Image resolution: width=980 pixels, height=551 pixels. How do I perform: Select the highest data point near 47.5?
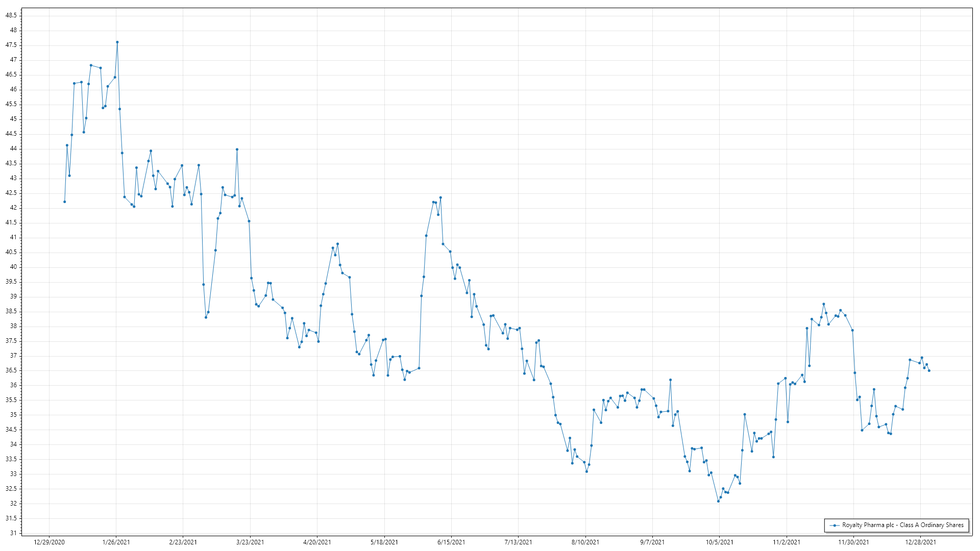coord(117,42)
